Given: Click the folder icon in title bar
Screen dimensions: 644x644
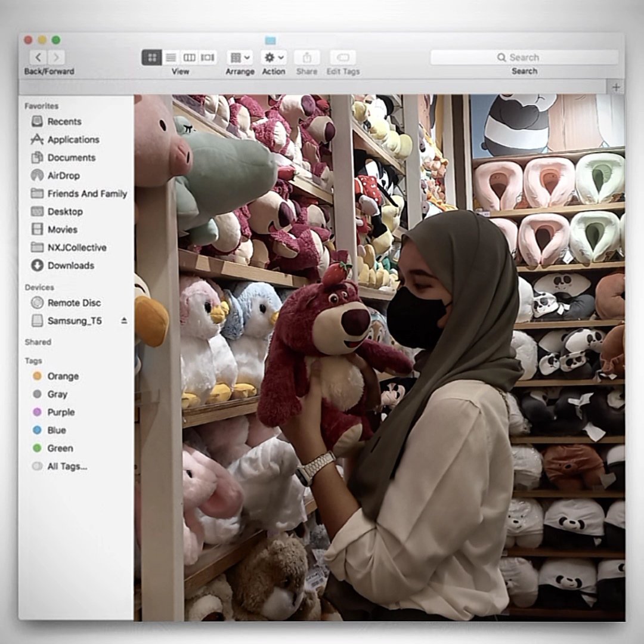Looking at the screenshot, I should 270,41.
